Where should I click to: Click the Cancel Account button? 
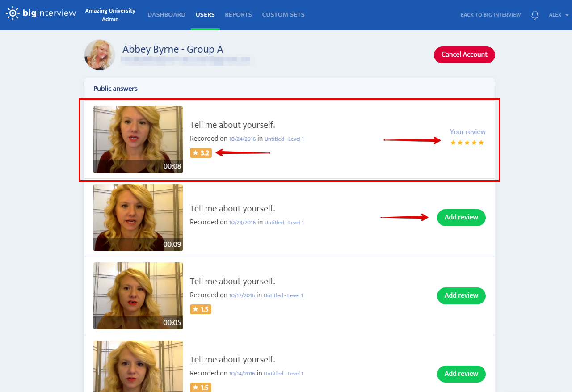pyautogui.click(x=464, y=55)
